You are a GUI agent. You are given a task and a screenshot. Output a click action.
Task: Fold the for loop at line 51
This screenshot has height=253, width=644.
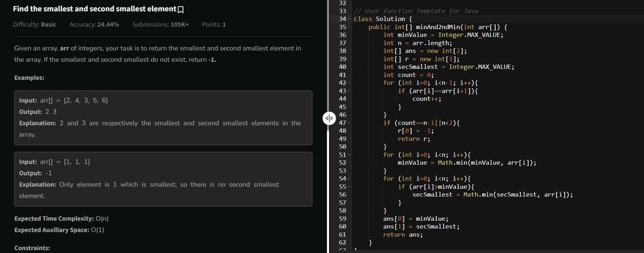pos(349,155)
